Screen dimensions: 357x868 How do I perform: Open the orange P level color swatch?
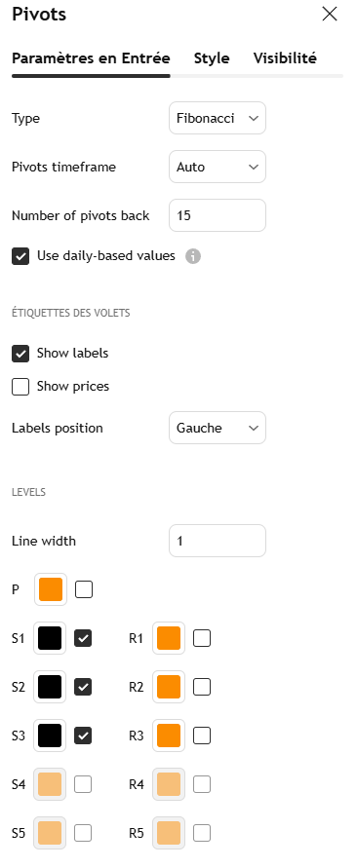pos(51,589)
